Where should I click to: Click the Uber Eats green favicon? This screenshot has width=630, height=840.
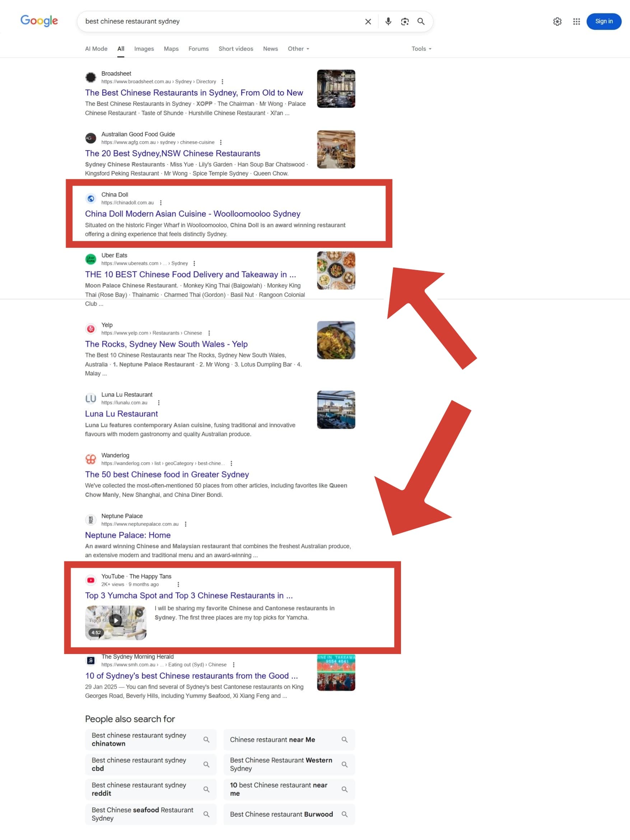point(91,259)
